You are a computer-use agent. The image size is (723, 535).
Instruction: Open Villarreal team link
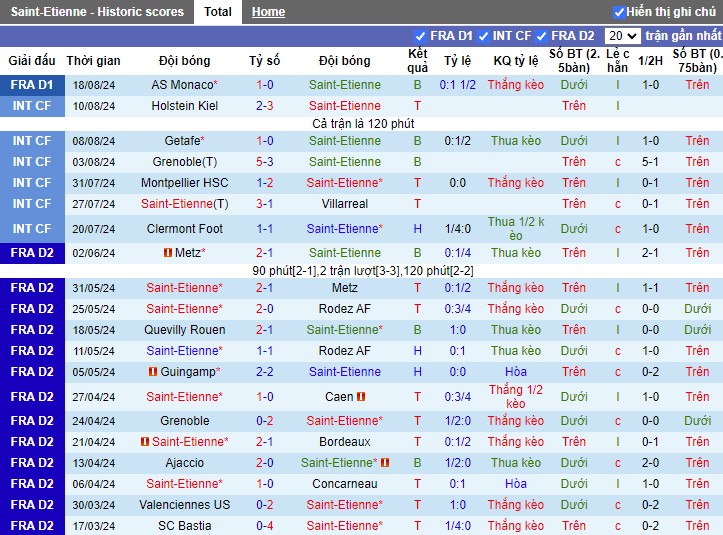point(344,204)
